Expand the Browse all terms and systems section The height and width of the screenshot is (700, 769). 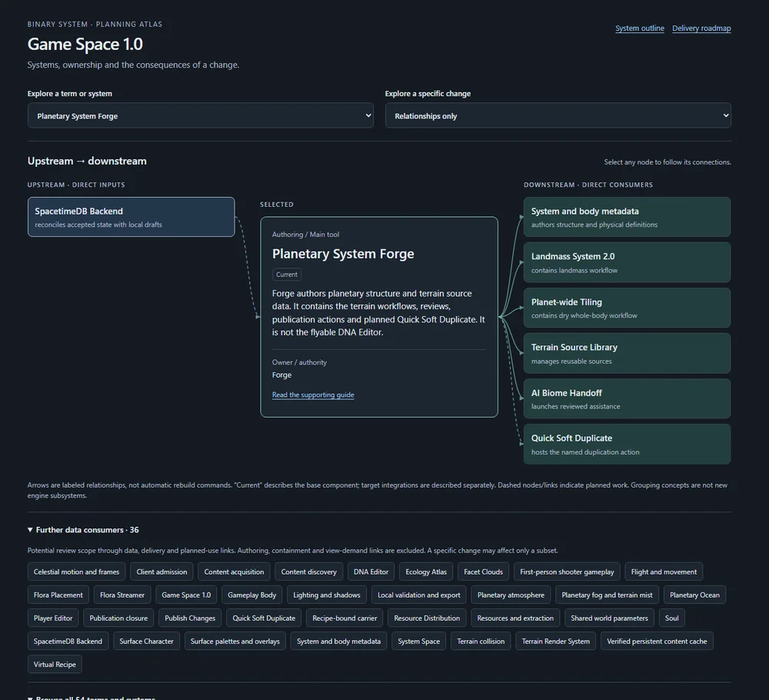(92, 698)
